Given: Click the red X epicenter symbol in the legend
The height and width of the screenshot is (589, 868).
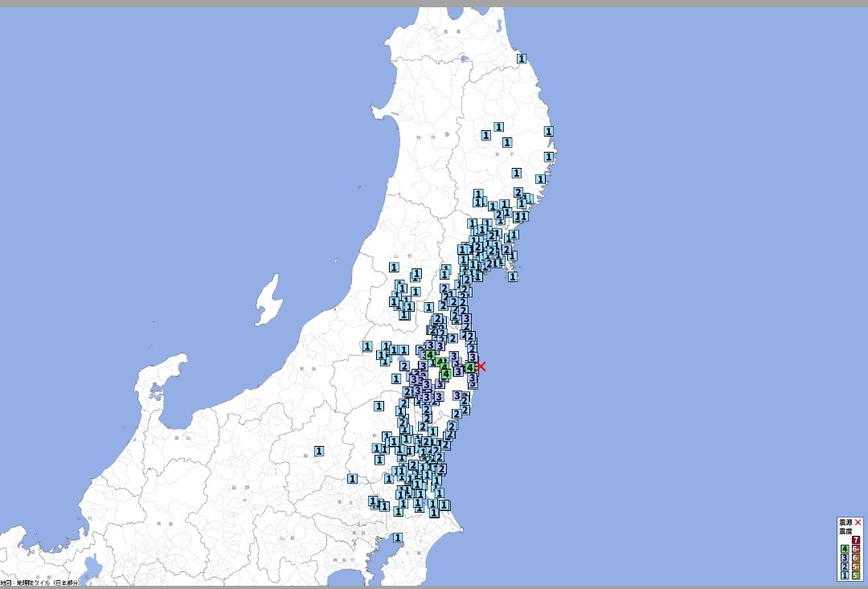Looking at the screenshot, I should pos(858,522).
